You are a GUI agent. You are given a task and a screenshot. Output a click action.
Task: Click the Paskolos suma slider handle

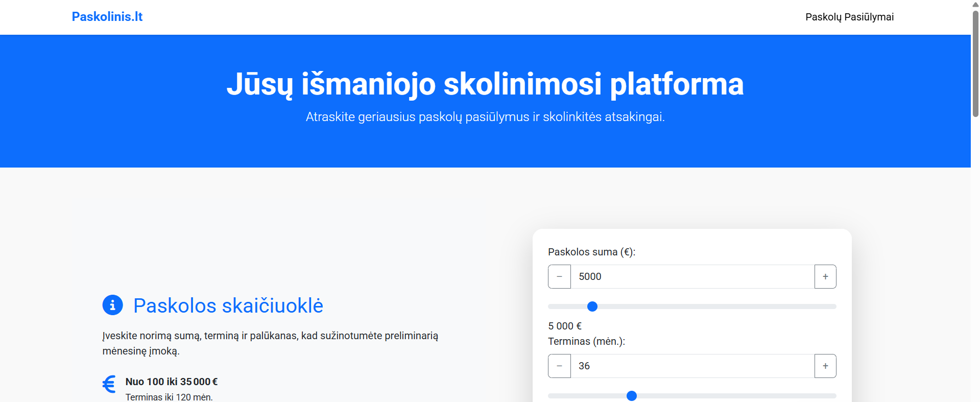coord(592,306)
